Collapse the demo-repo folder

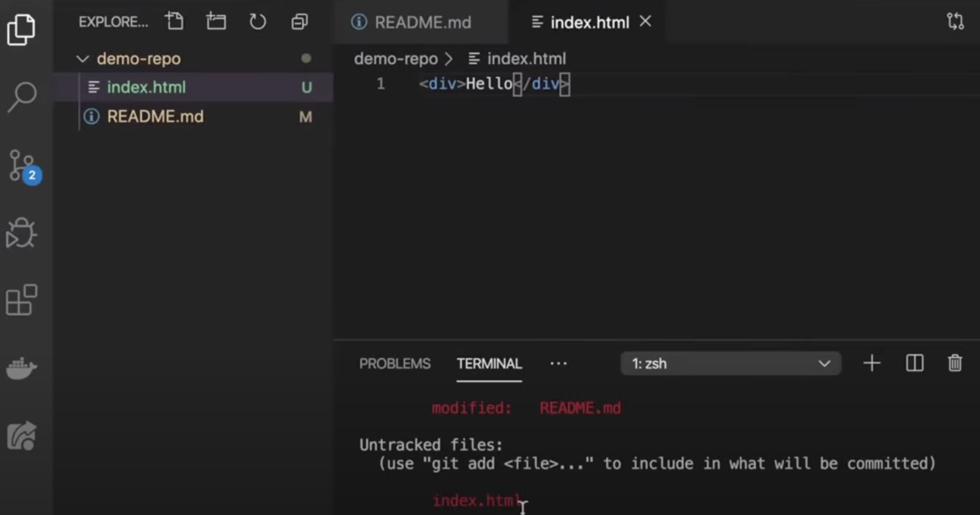(x=83, y=59)
